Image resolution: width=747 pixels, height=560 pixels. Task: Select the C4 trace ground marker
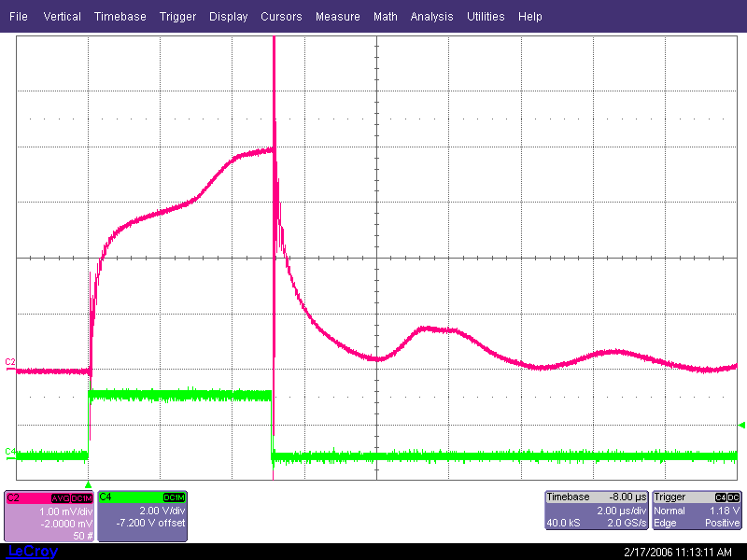[10, 453]
